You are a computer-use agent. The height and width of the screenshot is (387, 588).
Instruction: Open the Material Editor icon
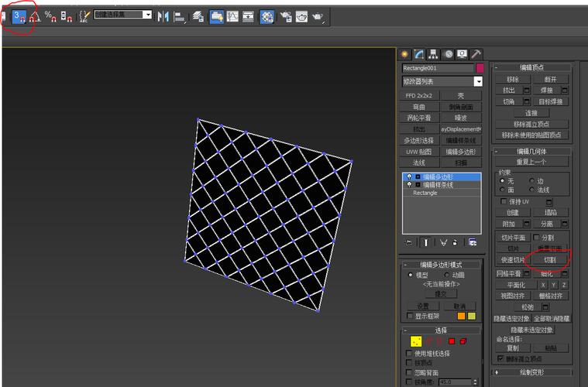(266, 15)
